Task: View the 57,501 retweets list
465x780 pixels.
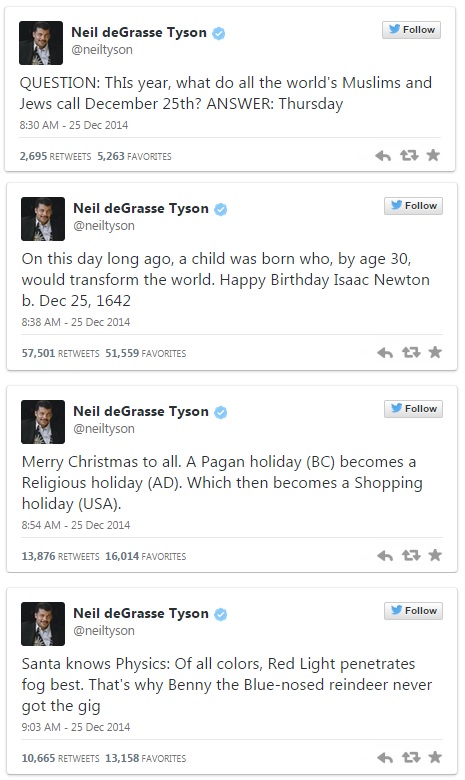Action: (x=60, y=354)
